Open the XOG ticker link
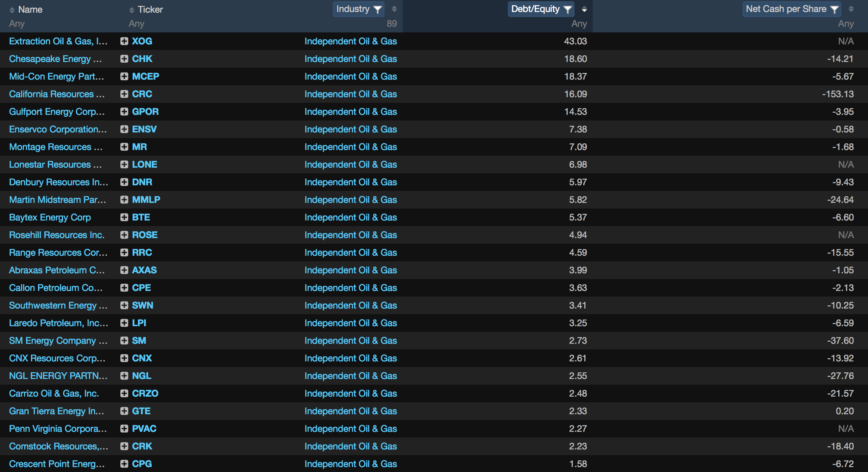 click(x=142, y=41)
